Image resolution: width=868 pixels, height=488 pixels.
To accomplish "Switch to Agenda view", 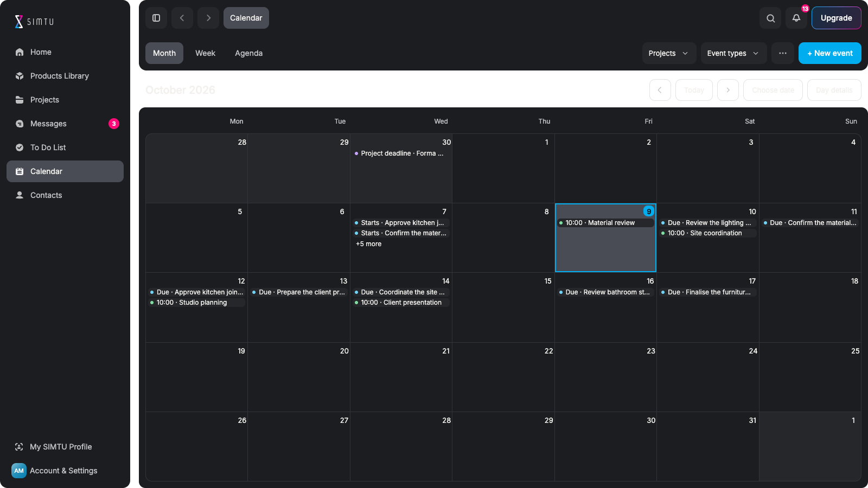I will coord(248,53).
